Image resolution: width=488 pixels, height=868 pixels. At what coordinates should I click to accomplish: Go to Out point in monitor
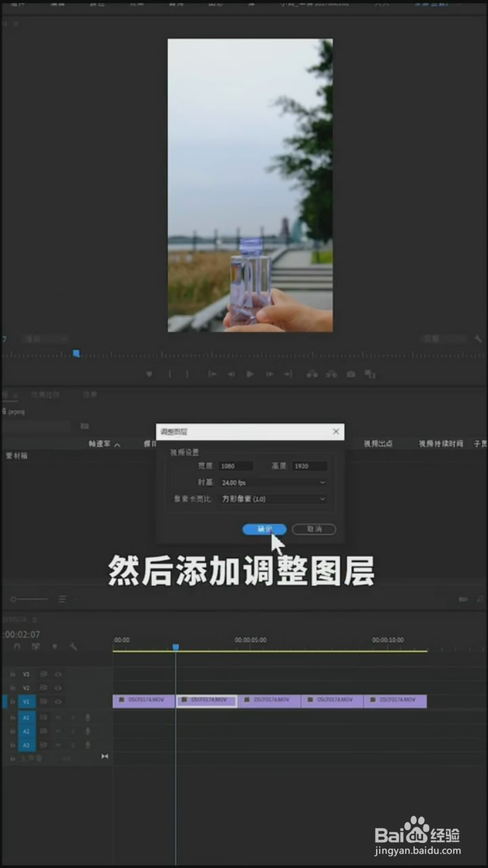[x=288, y=374]
